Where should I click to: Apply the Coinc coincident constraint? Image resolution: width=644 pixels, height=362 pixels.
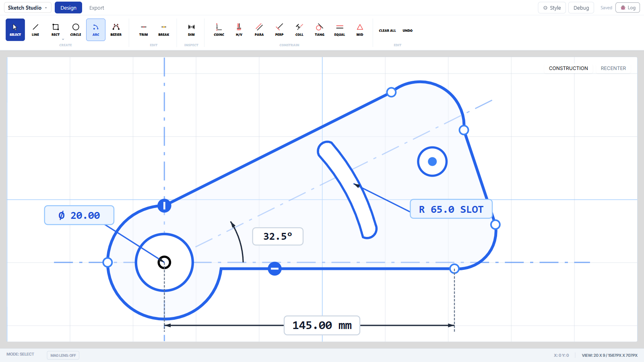[219, 30]
